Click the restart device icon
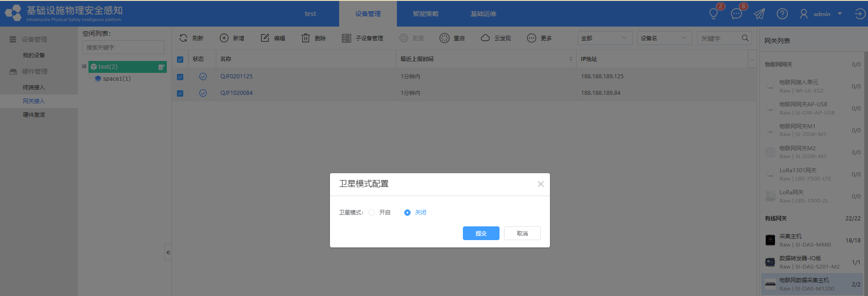The width and height of the screenshot is (868, 296). tap(444, 38)
